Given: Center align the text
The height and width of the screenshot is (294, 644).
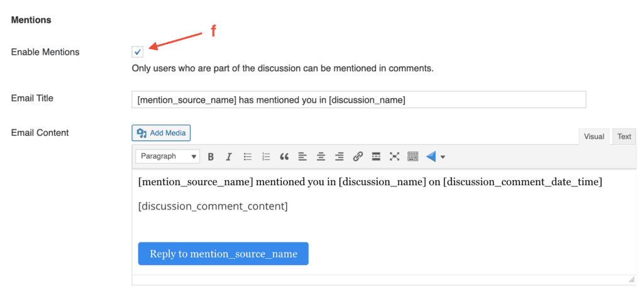Looking at the screenshot, I should 321,157.
